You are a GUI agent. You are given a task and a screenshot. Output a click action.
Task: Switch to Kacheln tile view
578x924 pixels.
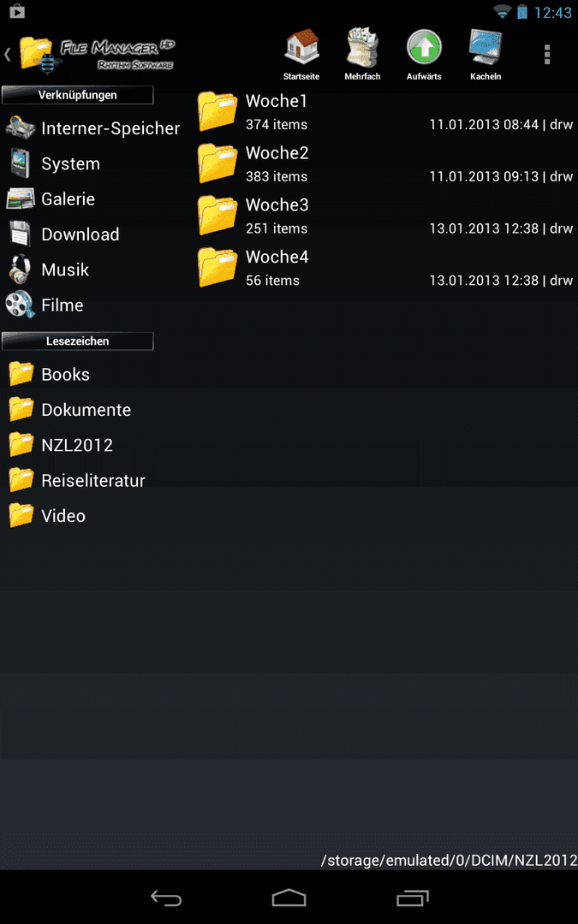pos(486,48)
